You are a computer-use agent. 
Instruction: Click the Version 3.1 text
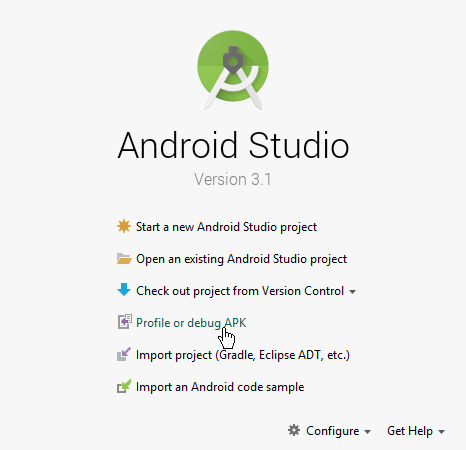coord(233,179)
